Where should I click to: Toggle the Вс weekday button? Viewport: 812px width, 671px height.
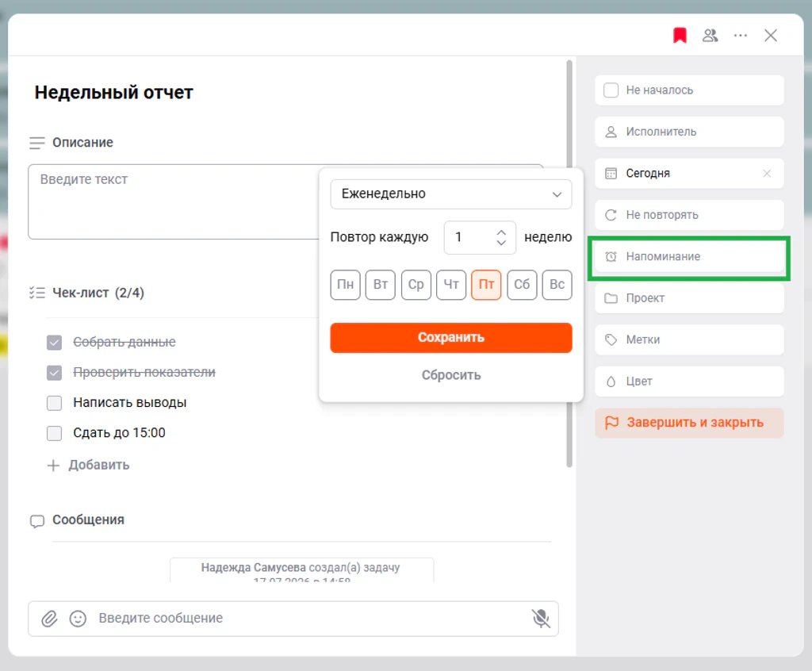pos(557,285)
